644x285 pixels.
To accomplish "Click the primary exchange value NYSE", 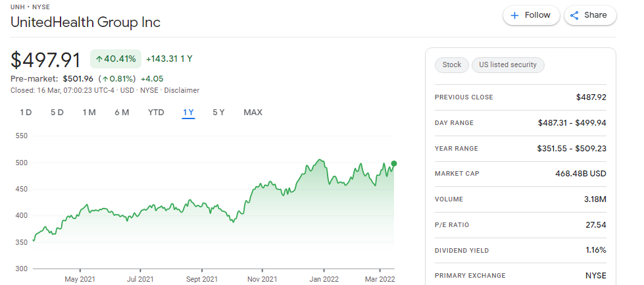I will click(596, 276).
